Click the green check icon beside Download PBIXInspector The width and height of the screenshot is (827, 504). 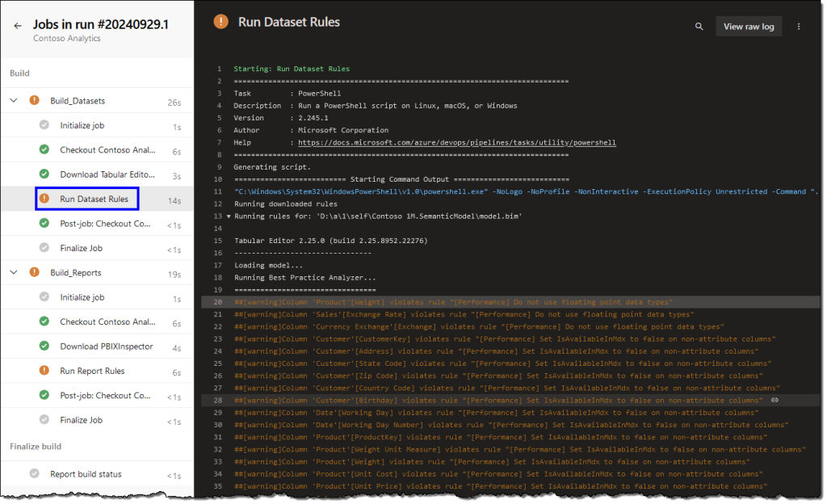point(44,346)
